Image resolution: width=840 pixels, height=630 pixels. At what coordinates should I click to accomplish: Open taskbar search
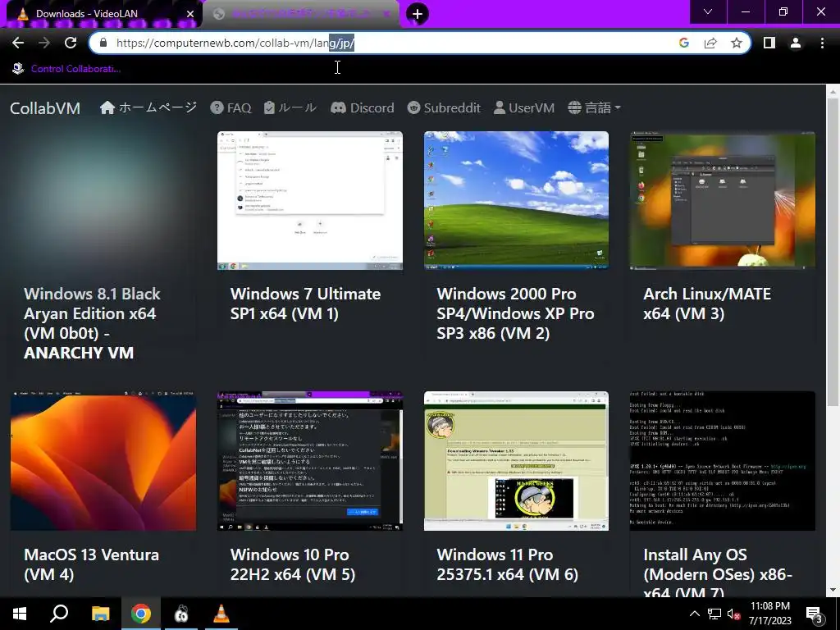pyautogui.click(x=59, y=614)
